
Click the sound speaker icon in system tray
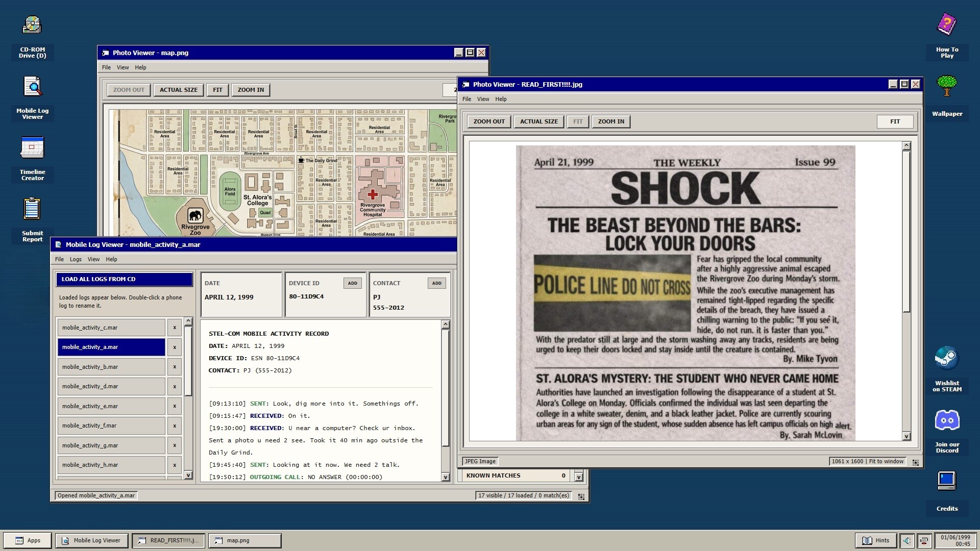tap(907, 540)
